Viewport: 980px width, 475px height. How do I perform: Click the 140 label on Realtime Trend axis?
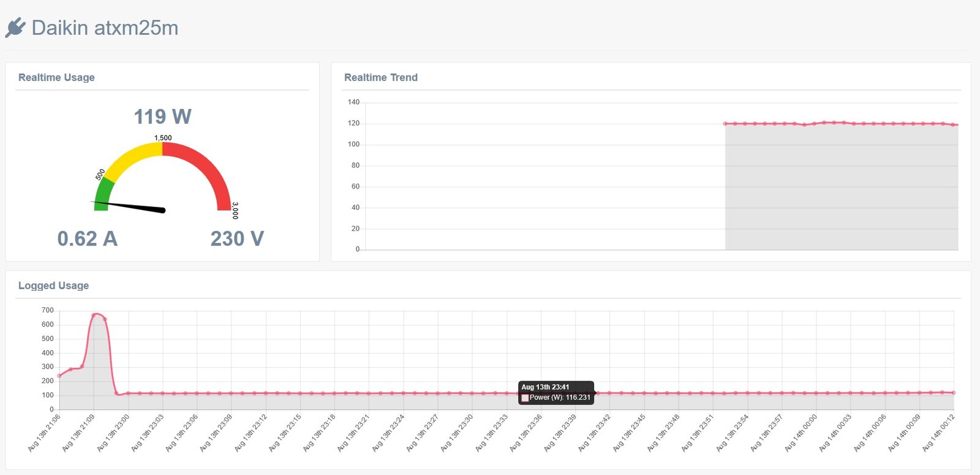[x=353, y=102]
